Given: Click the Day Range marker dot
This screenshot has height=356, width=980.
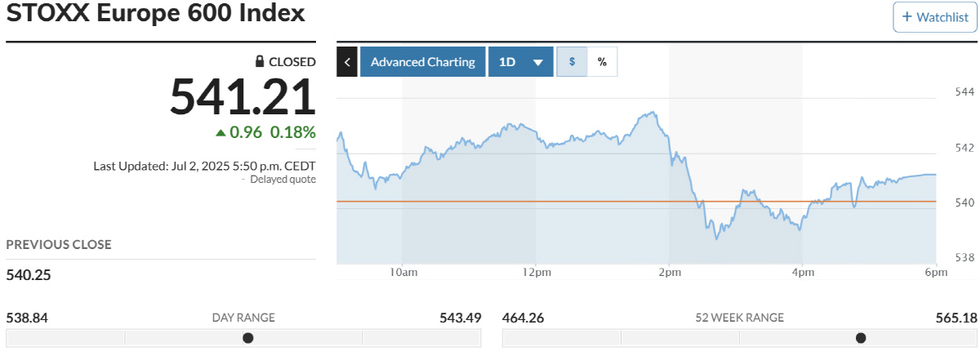Looking at the screenshot, I should 248,338.
